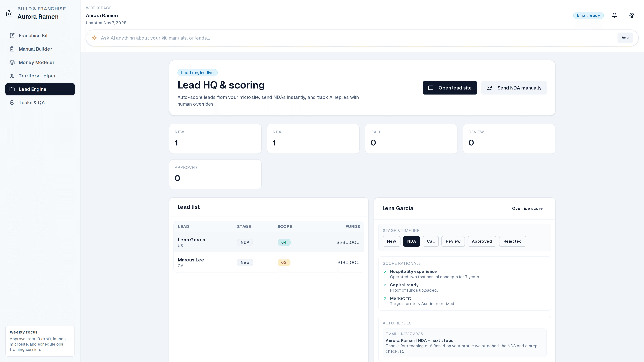Move Lena García to the Call stage
Viewport: 644px width, 362px height.
click(x=431, y=241)
